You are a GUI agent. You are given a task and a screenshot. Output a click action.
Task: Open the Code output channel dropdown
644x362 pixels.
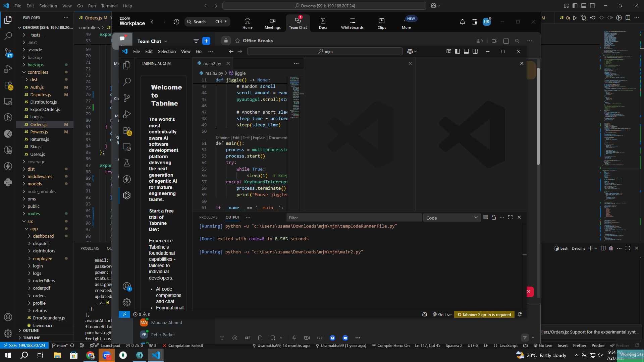(452, 218)
